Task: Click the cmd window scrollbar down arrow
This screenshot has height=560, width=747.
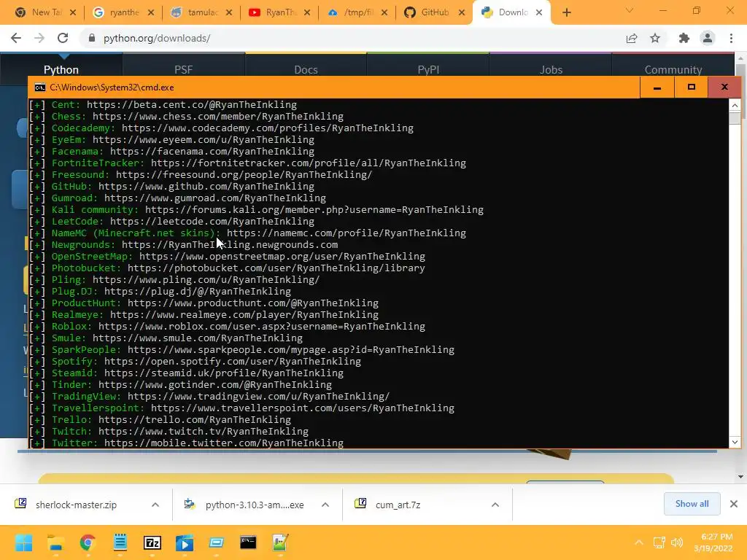Action: tap(735, 442)
